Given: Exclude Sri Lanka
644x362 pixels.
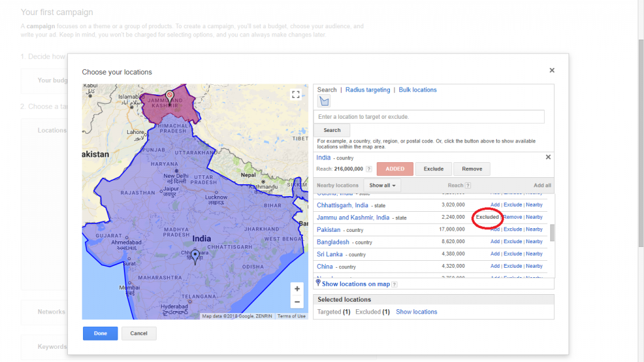Looking at the screenshot, I should tap(513, 254).
